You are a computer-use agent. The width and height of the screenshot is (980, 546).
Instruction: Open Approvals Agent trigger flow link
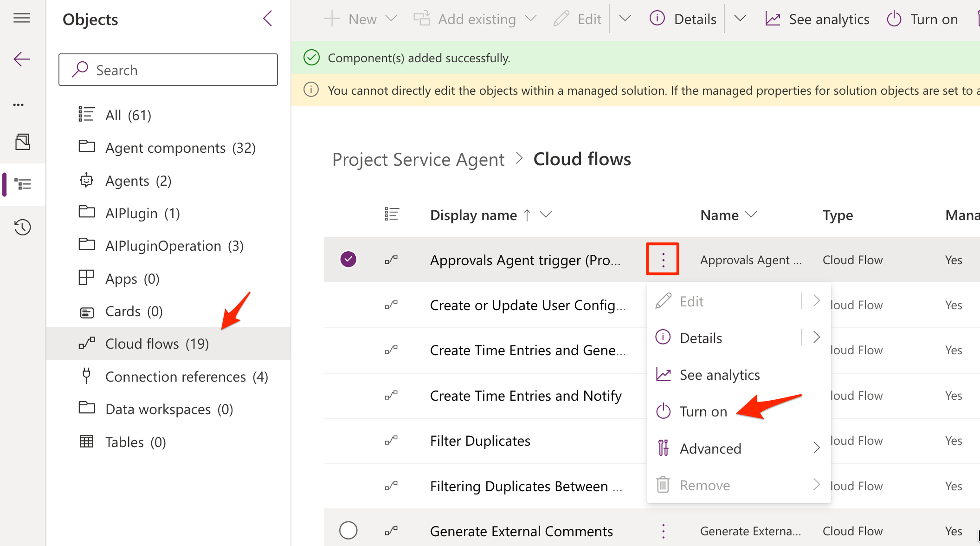coord(525,260)
